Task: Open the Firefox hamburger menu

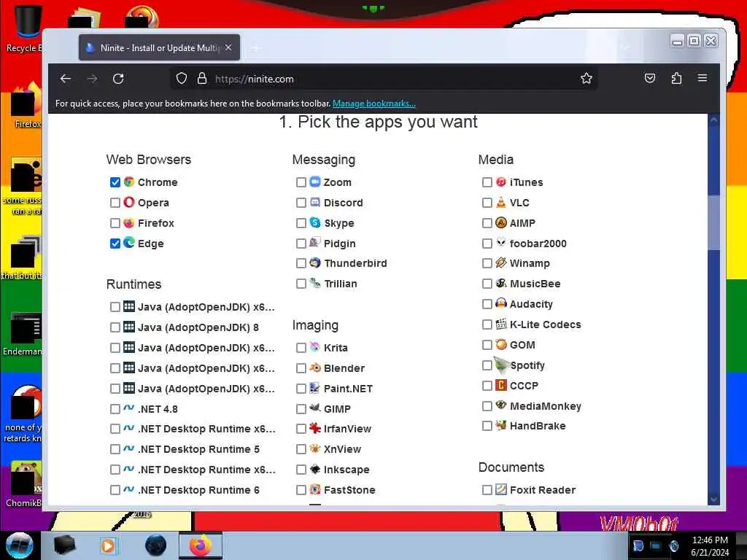Action: point(703,78)
